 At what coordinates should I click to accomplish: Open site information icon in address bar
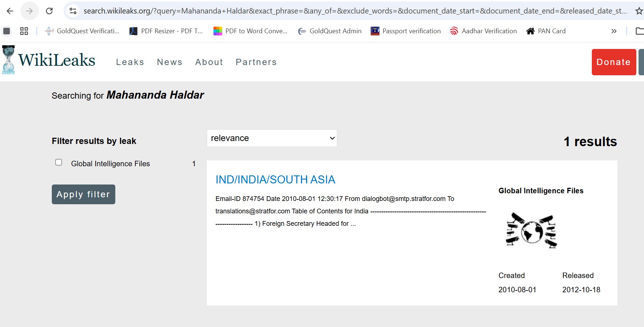pyautogui.click(x=73, y=11)
